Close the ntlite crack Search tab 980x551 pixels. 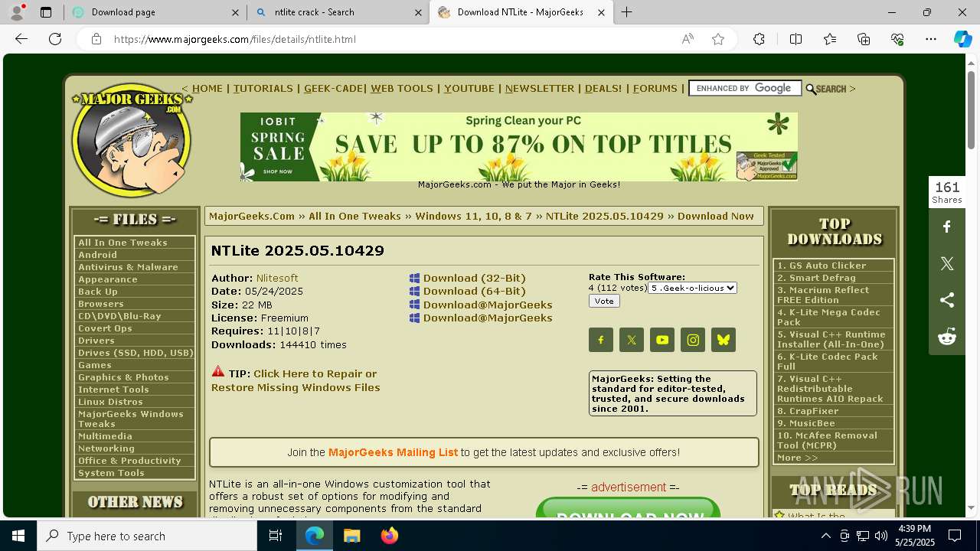click(x=419, y=12)
